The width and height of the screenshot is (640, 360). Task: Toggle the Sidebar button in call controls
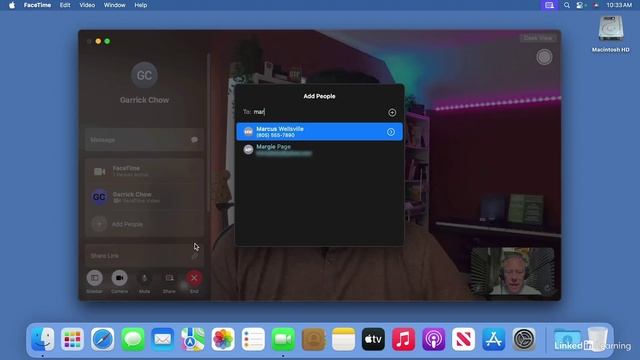(x=94, y=278)
